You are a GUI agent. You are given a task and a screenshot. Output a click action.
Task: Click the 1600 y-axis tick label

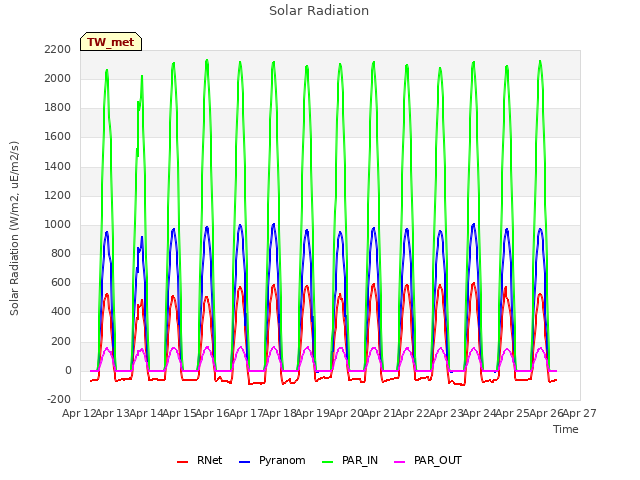pos(58,137)
